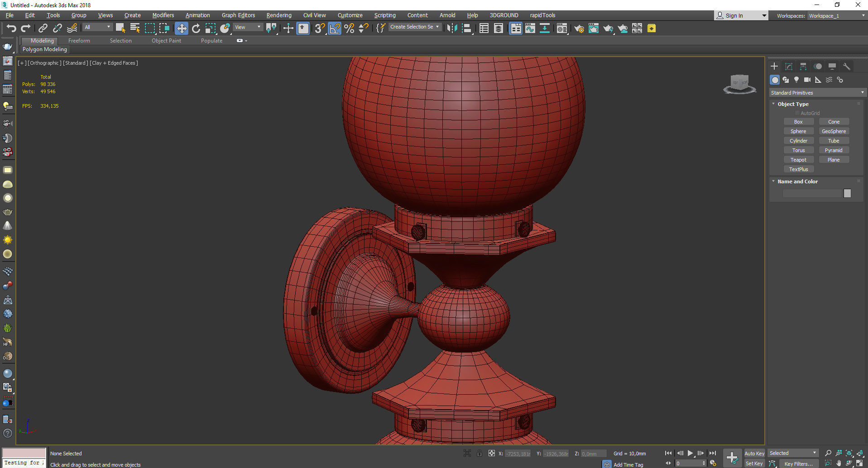The width and height of the screenshot is (868, 468).
Task: Click the Render Production teapot icon
Action: coord(608,28)
